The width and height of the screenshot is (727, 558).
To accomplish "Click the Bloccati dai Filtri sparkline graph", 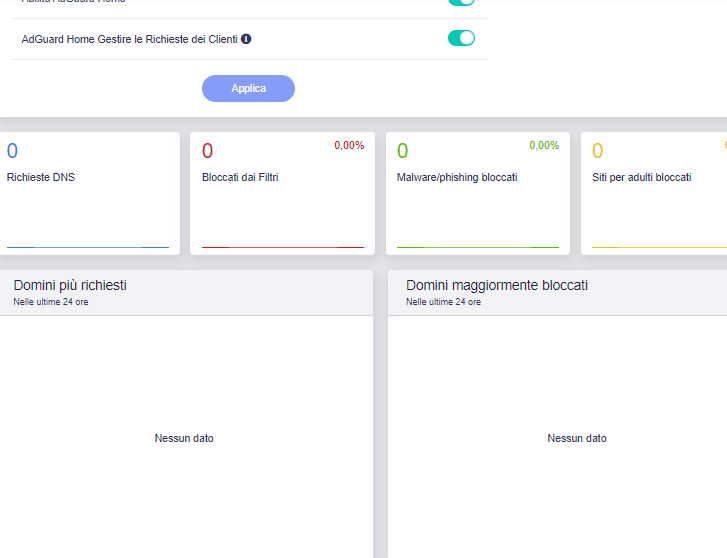I will click(x=282, y=245).
